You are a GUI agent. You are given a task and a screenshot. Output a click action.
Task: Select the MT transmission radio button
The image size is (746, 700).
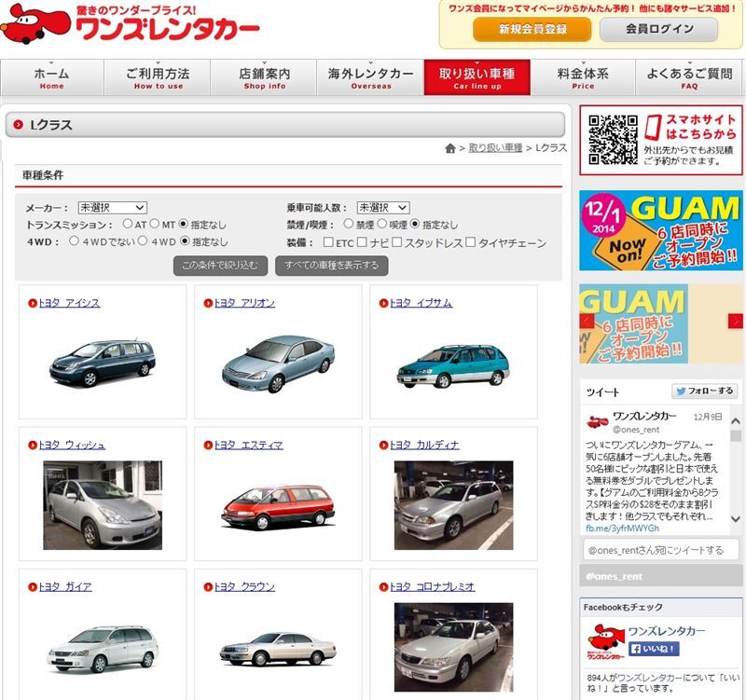pos(155,224)
